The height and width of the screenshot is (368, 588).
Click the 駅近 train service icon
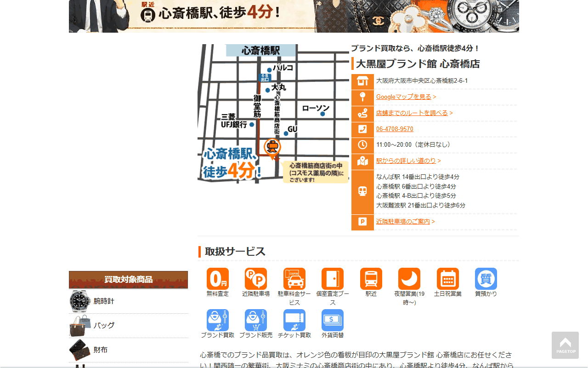click(x=371, y=279)
